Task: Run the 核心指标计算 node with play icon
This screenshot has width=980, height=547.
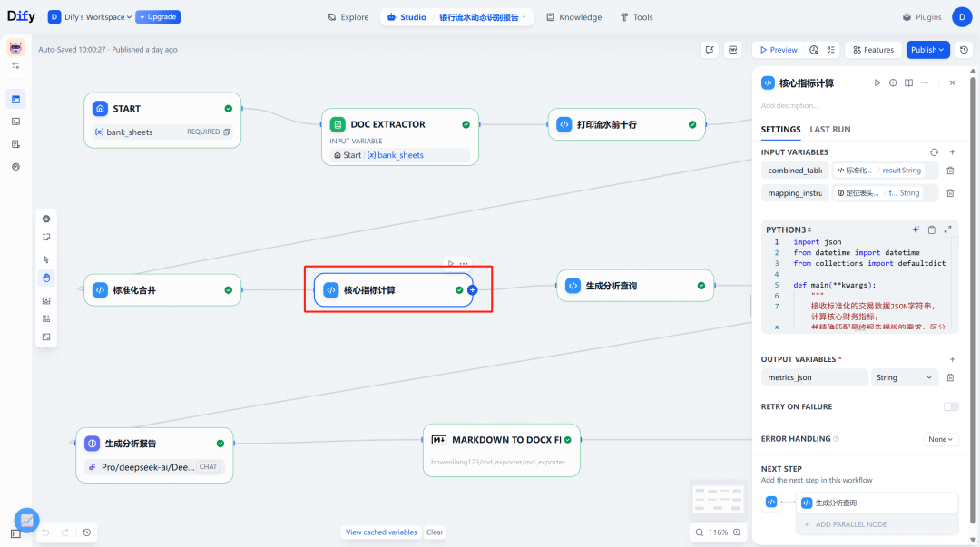Action: [877, 83]
